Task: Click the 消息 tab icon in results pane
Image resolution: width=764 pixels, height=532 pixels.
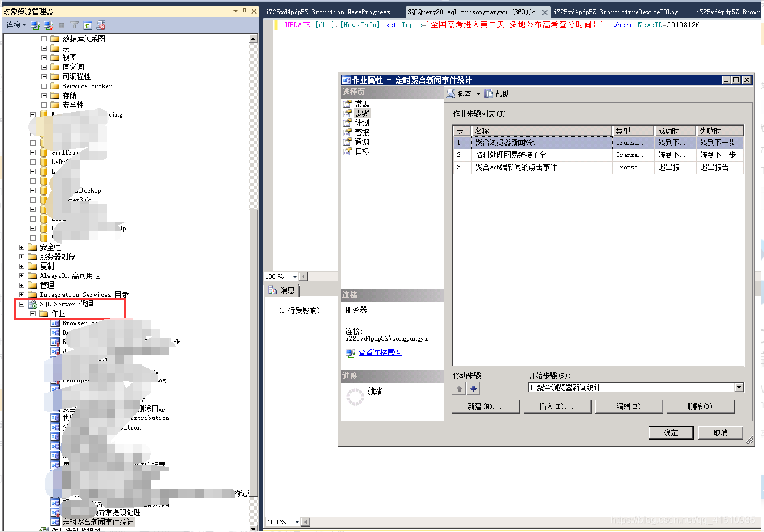Action: coord(273,290)
